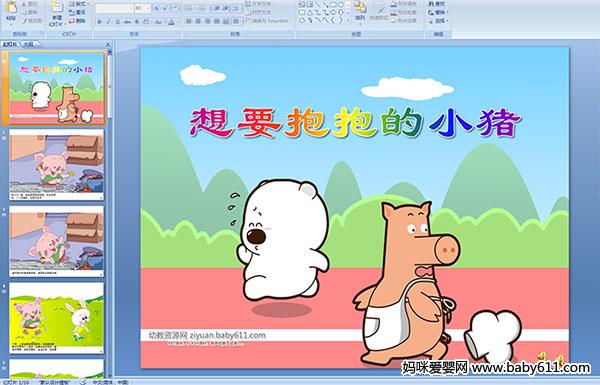Click the Arrange objects icon
This screenshot has height=385, width=600.
click(x=360, y=11)
